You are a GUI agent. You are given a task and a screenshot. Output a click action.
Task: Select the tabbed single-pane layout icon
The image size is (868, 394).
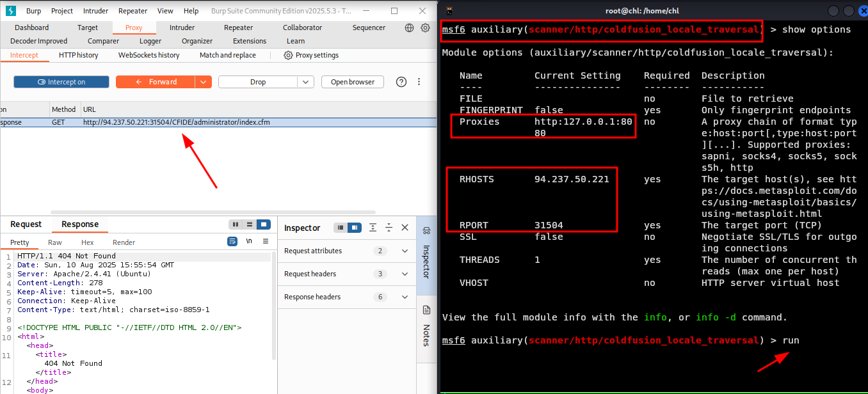(x=263, y=225)
